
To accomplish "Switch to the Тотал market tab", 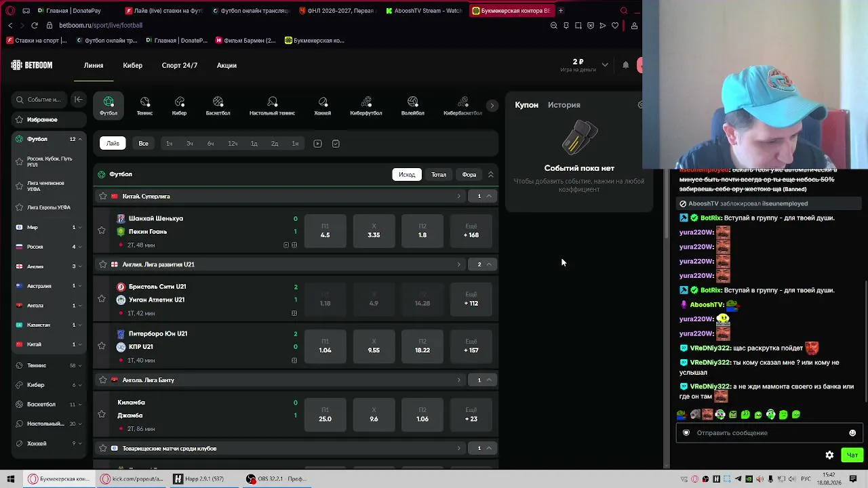I will [439, 175].
